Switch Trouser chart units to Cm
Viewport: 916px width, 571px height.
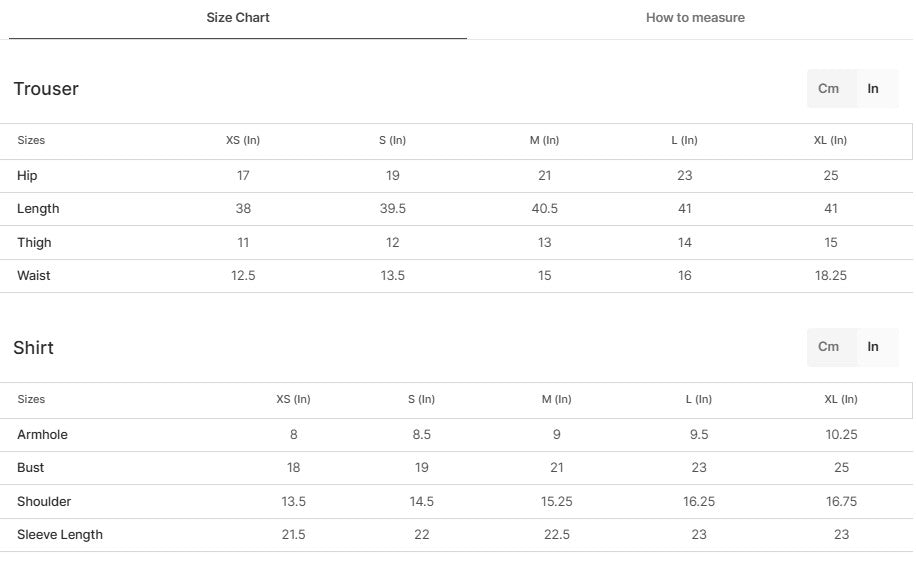pos(829,89)
